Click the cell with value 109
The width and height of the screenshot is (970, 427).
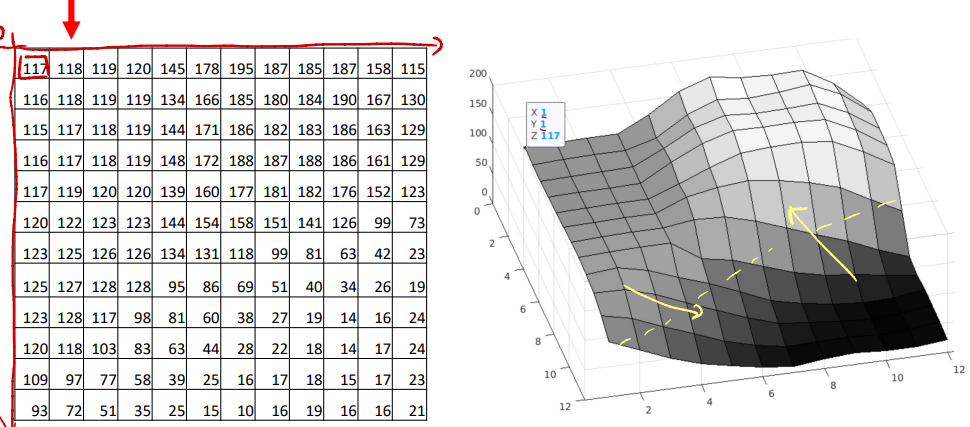click(x=32, y=373)
